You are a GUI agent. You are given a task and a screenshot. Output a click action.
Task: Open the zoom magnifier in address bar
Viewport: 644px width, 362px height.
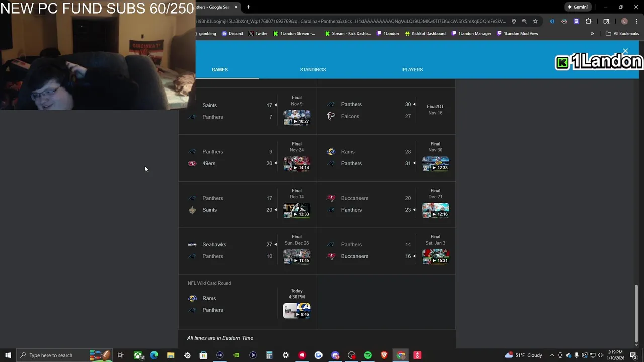tap(524, 21)
